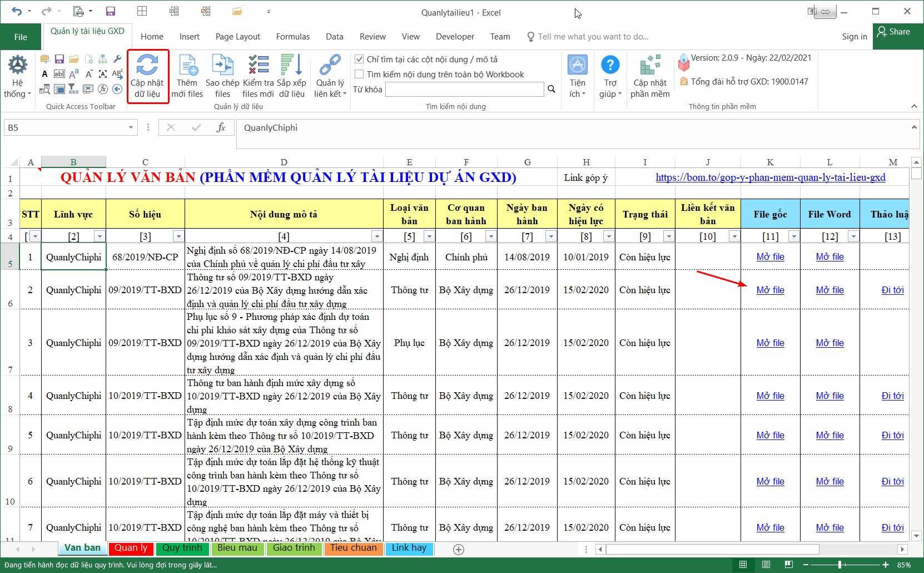Screen dimensions: 924x573
Task: Switch to the Quy trinh sheet tab
Action: (x=182, y=548)
